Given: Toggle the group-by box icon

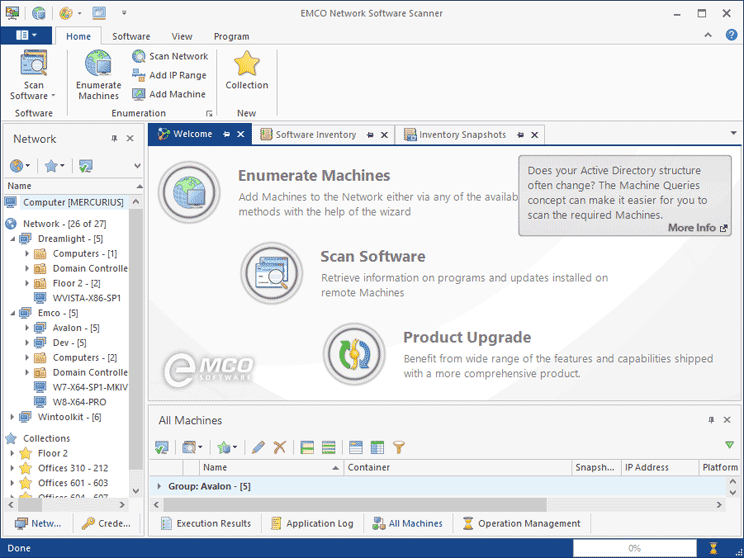Looking at the screenshot, I should [355, 447].
